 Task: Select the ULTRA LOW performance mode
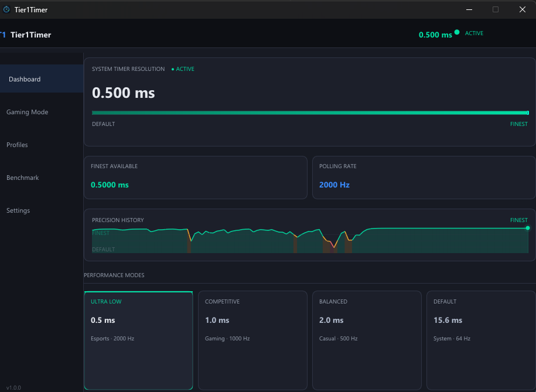pos(138,340)
